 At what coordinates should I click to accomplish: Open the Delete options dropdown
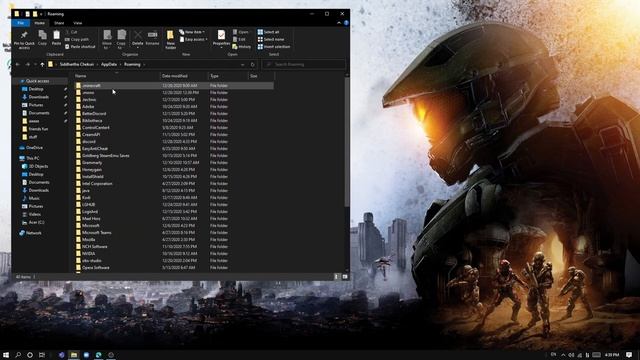click(138, 48)
